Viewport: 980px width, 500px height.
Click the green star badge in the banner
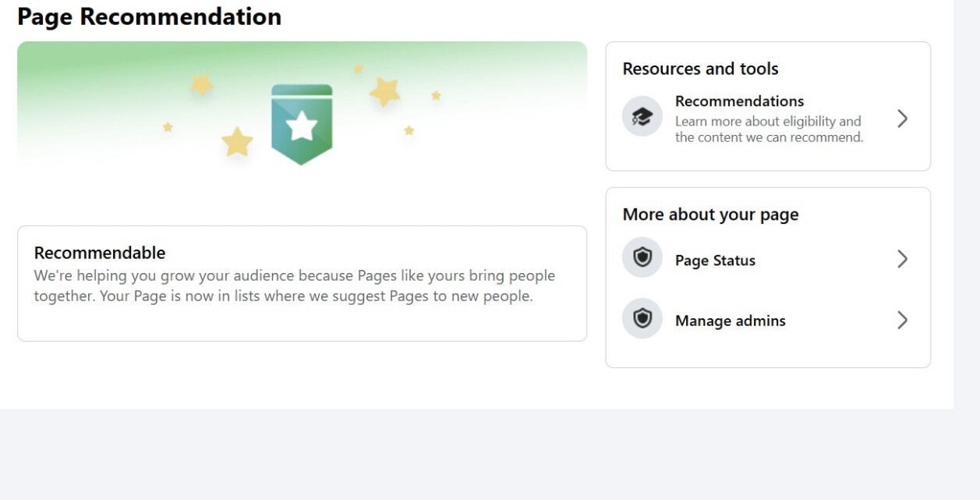click(x=302, y=125)
